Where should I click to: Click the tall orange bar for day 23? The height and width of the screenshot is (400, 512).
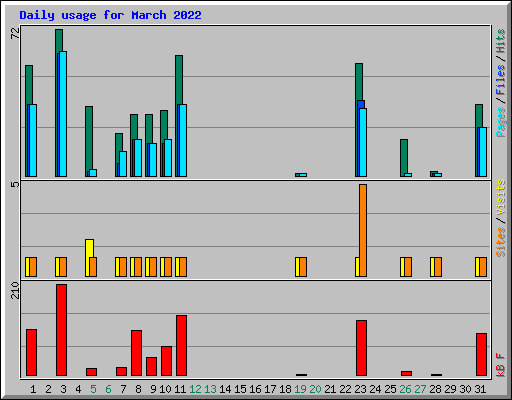pos(363,230)
